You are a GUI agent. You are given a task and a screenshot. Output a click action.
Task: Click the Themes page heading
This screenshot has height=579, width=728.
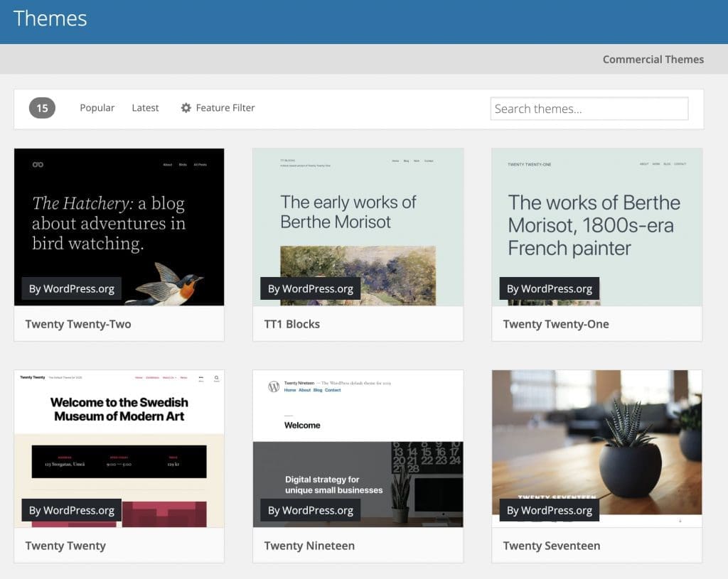(x=50, y=18)
